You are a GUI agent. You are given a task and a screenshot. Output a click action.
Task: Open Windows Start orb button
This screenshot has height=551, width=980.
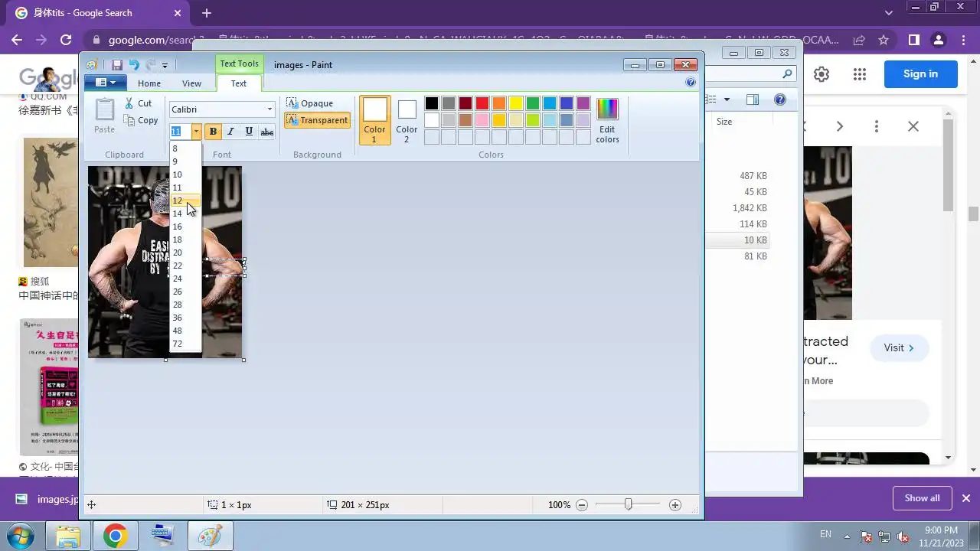click(x=21, y=535)
